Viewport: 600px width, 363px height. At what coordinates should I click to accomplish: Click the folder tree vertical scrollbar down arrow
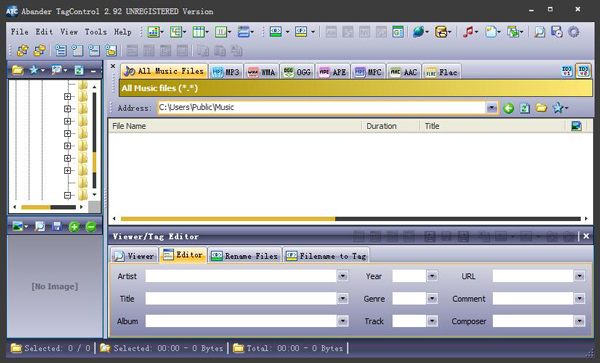point(95,195)
